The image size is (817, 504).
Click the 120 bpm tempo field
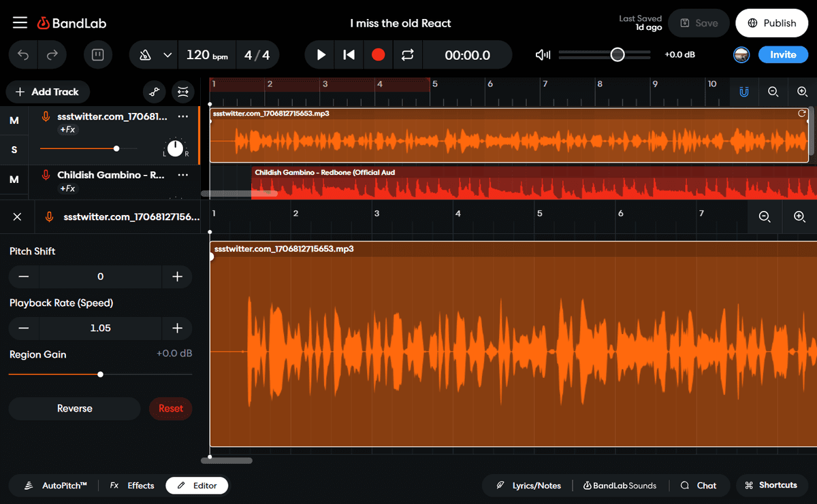pyautogui.click(x=207, y=55)
